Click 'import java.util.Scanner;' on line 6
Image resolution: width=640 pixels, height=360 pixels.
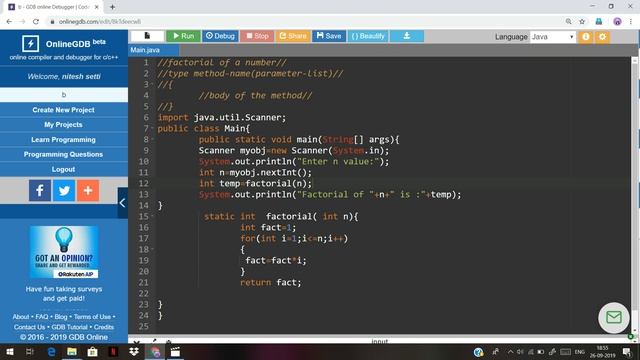tap(222, 118)
